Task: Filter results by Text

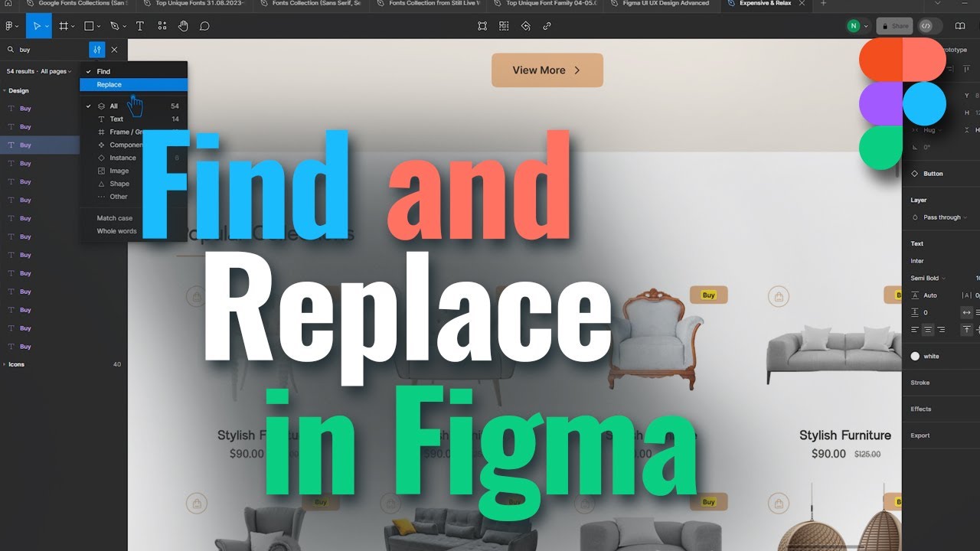Action: [133, 119]
